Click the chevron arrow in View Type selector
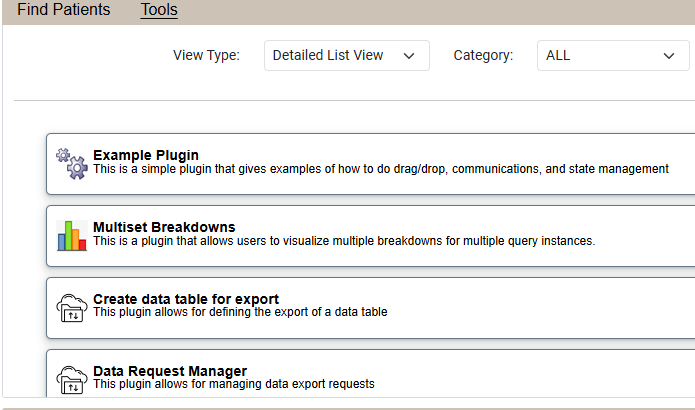The width and height of the screenshot is (695, 410). [x=409, y=56]
